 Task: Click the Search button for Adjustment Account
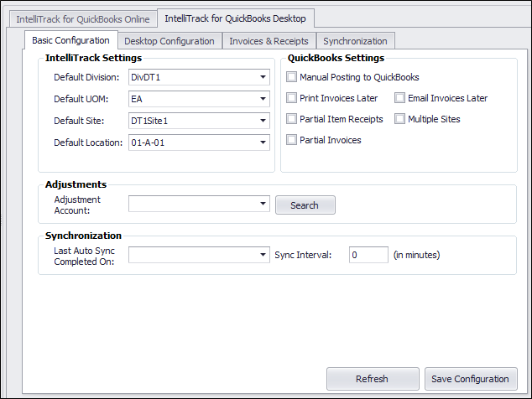[305, 205]
